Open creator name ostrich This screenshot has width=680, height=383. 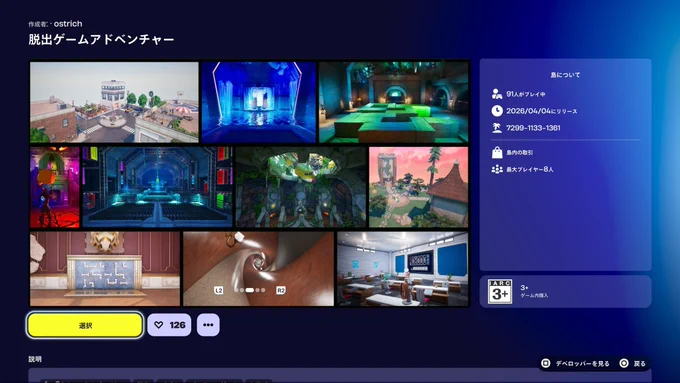click(x=68, y=24)
